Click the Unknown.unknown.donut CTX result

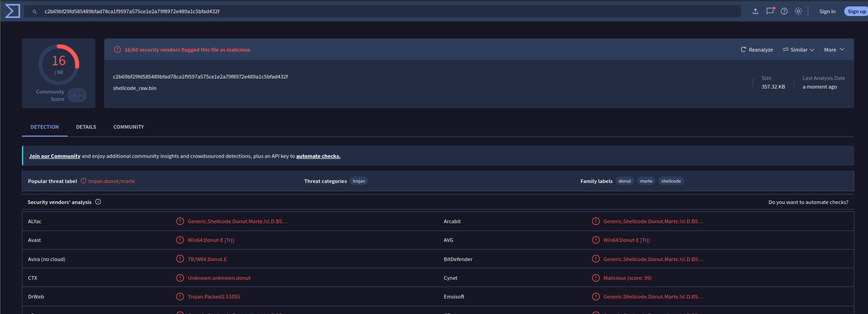tap(219, 278)
